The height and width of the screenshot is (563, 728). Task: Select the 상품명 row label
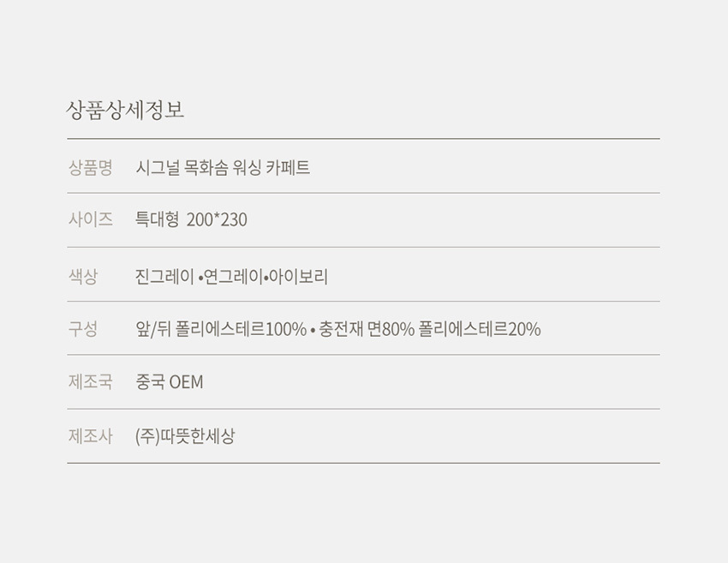pyautogui.click(x=90, y=168)
